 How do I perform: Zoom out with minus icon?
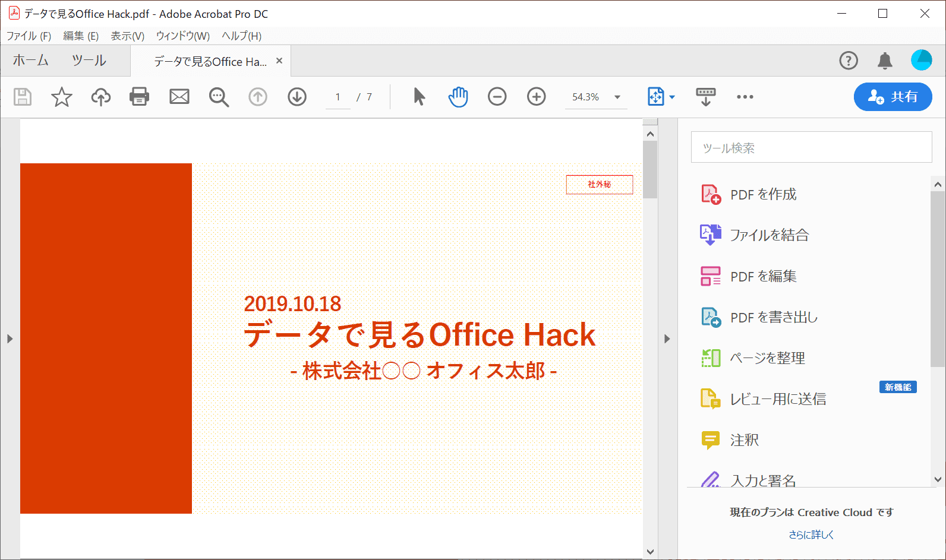click(497, 97)
